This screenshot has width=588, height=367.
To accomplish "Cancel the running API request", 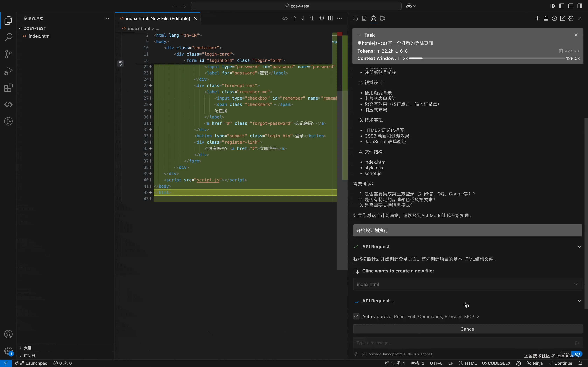I will pyautogui.click(x=467, y=329).
